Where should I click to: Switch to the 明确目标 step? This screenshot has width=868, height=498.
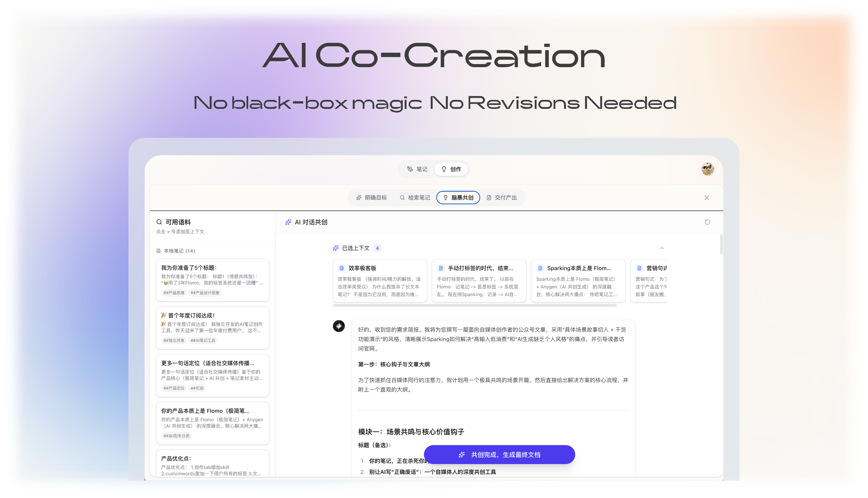pyautogui.click(x=372, y=197)
